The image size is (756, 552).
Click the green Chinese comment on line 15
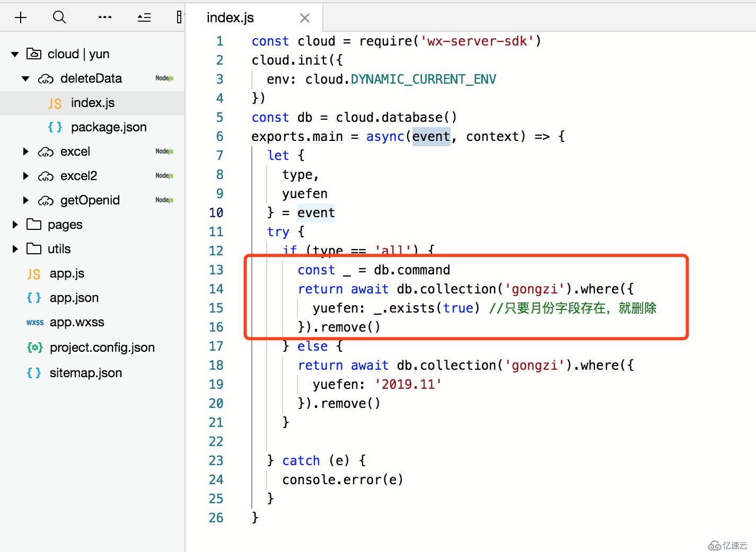pos(573,308)
